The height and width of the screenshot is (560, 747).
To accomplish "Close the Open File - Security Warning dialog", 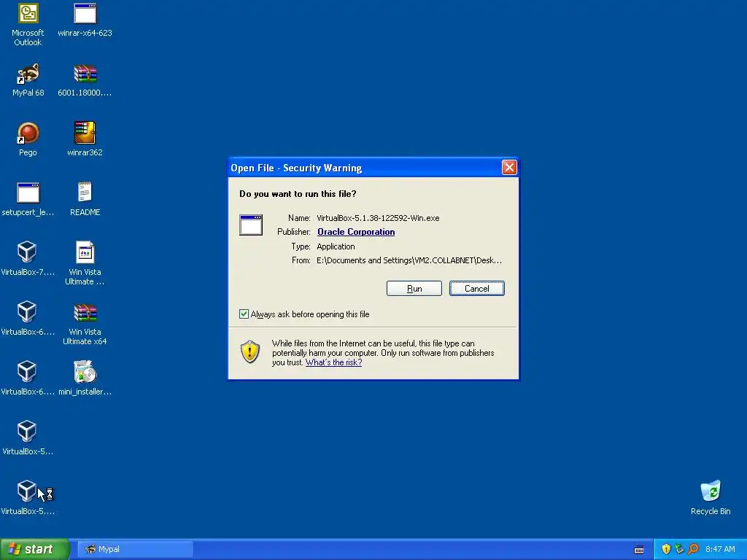I will 509,168.
